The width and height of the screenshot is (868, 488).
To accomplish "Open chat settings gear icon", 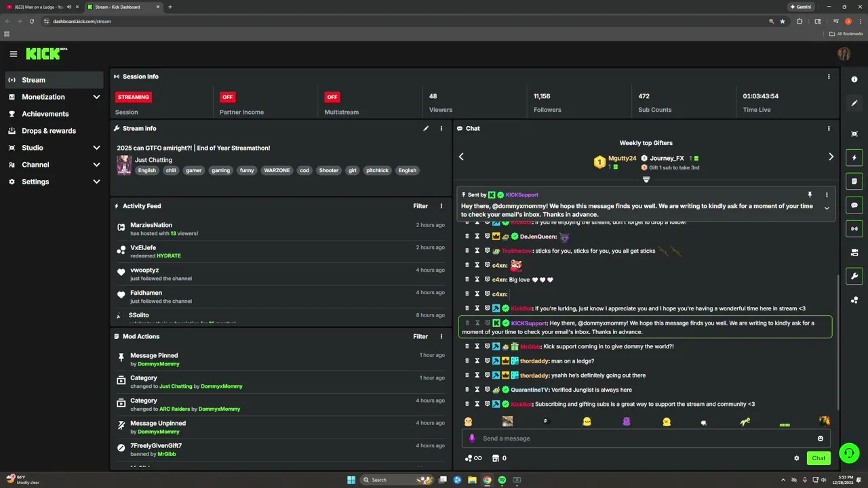I will [796, 458].
